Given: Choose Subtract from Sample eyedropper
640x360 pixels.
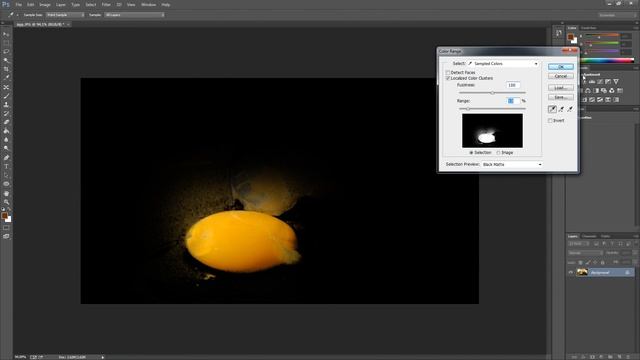Looking at the screenshot, I should pos(570,109).
